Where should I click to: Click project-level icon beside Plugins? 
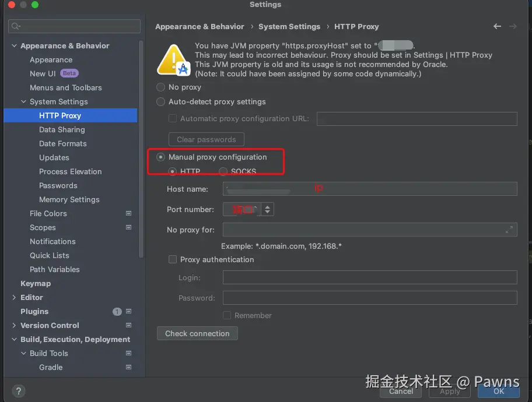[128, 311]
